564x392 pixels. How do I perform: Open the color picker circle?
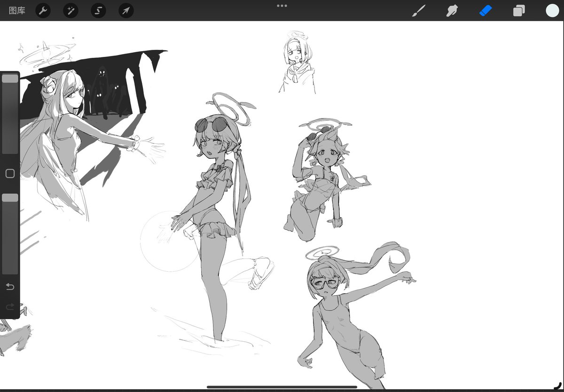coord(552,10)
